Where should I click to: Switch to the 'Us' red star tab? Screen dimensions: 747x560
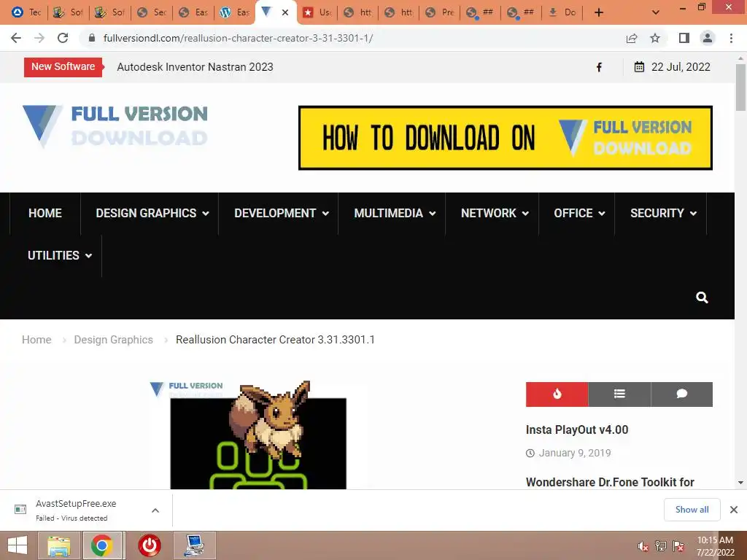[317, 12]
